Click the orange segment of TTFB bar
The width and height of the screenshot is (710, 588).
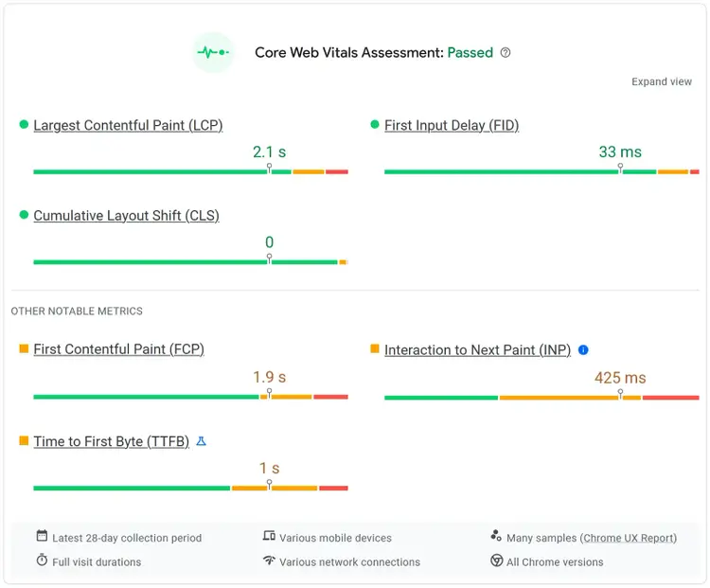(x=275, y=488)
